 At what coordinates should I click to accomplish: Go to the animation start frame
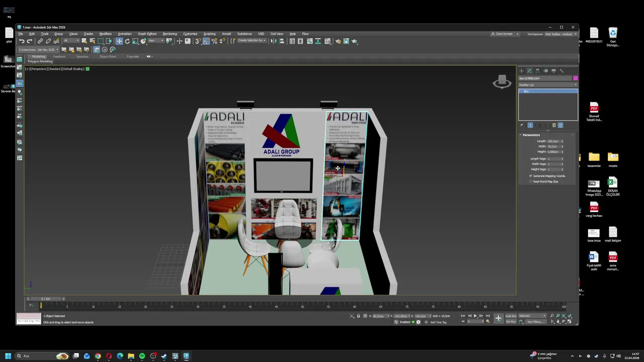463,316
